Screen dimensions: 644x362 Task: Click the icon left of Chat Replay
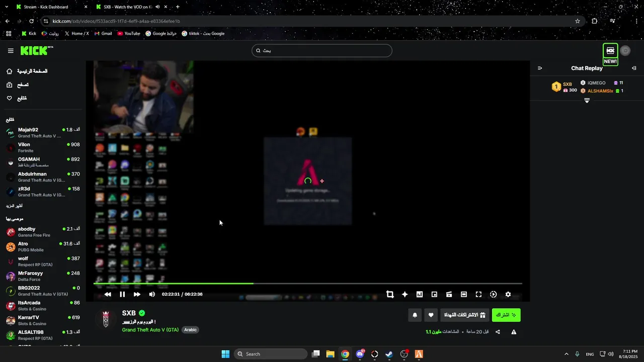coord(540,68)
